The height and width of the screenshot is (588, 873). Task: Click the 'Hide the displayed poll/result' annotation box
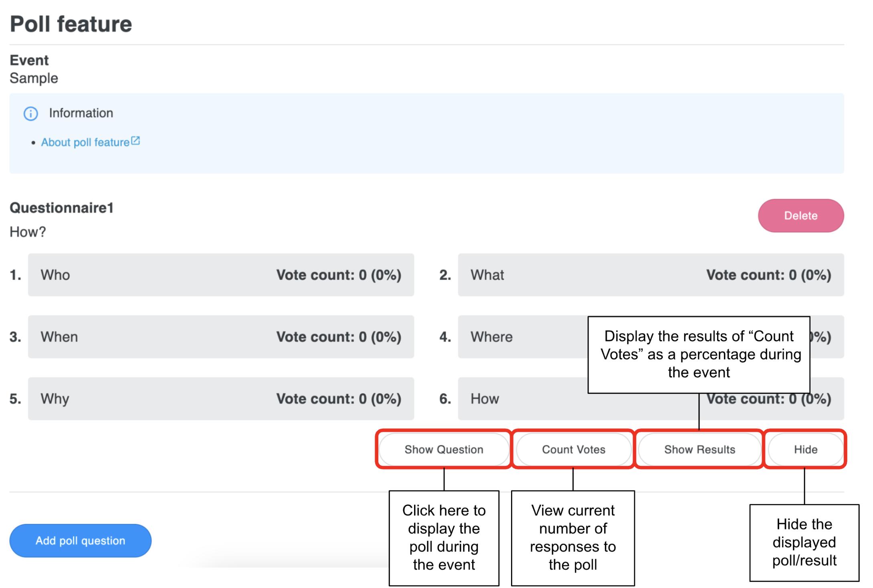804,542
